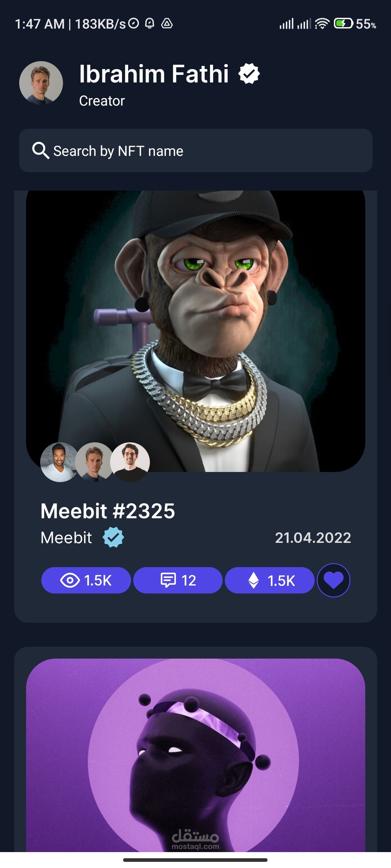Open the ape NFT artwork image
The height and width of the screenshot is (868, 391).
point(195,331)
